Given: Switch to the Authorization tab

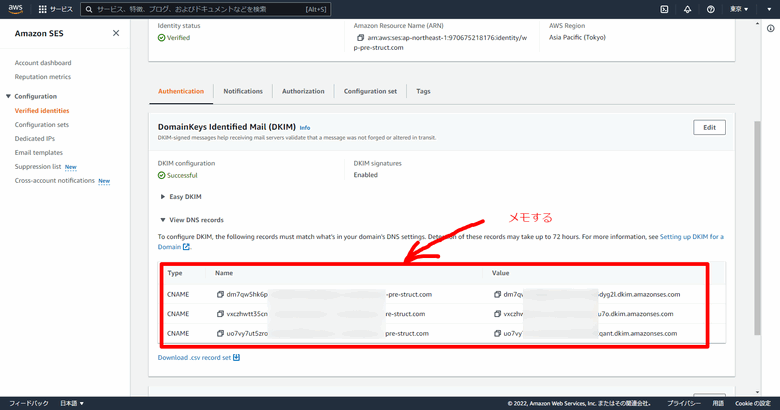Looking at the screenshot, I should [303, 92].
